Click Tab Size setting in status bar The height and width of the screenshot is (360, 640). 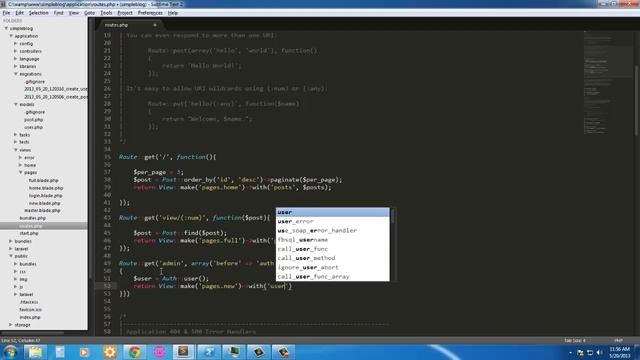point(575,340)
